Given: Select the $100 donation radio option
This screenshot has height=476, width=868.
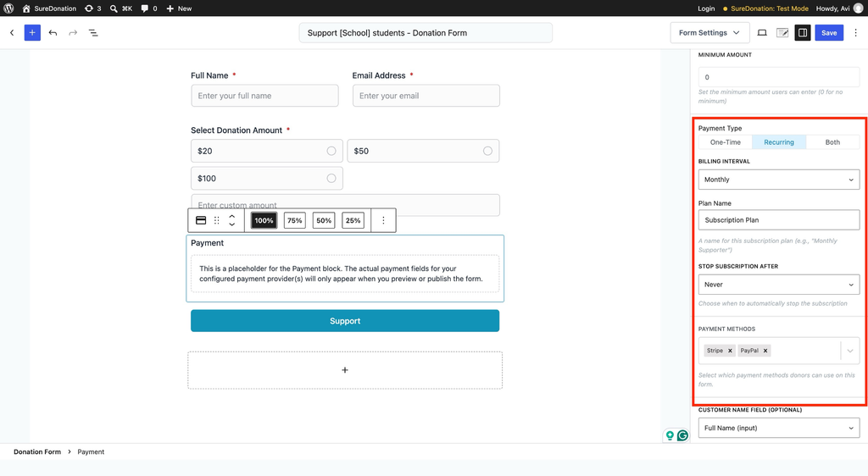Looking at the screenshot, I should pyautogui.click(x=331, y=179).
